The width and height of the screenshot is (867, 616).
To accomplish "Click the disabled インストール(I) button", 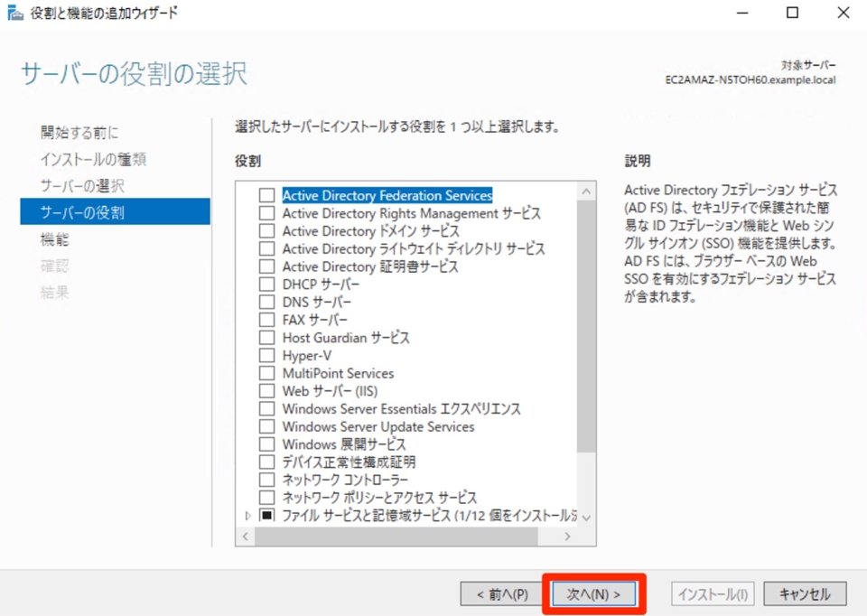I will (713, 594).
